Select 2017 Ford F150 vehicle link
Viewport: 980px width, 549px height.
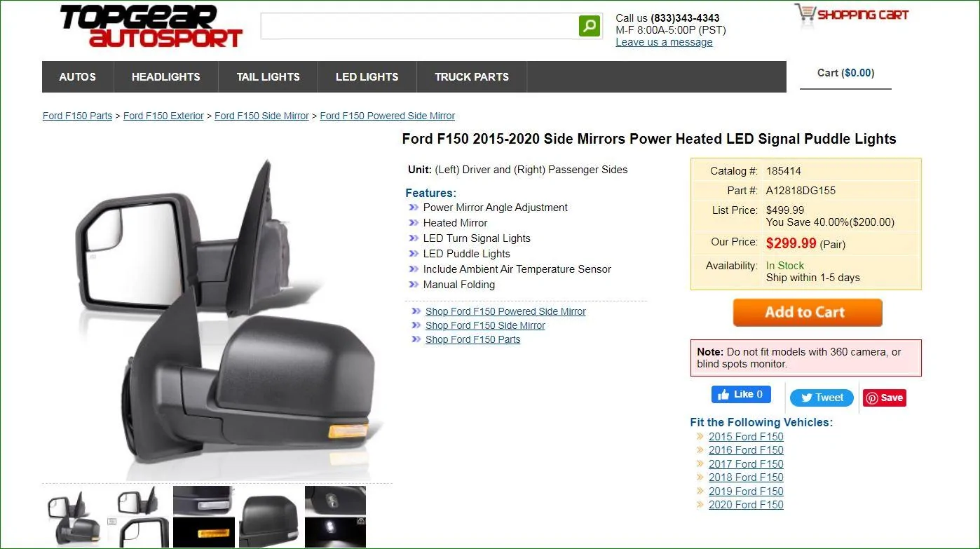[746, 463]
